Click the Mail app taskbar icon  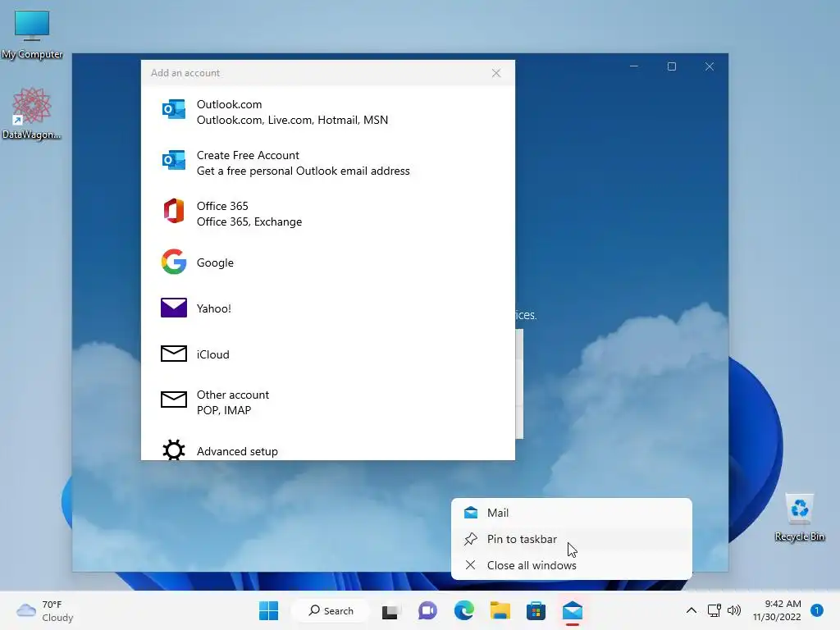pyautogui.click(x=572, y=610)
